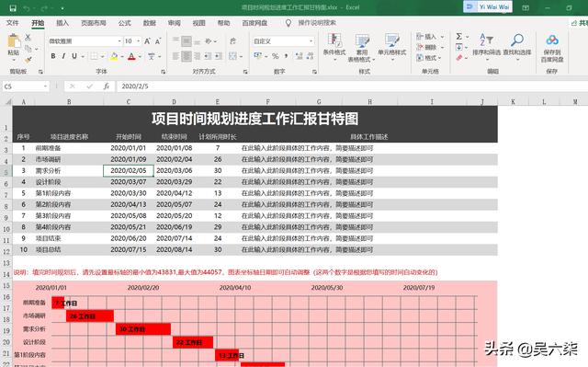The width and height of the screenshot is (588, 367).
Task: Open the Number dialog launcher
Action: tap(314, 72)
